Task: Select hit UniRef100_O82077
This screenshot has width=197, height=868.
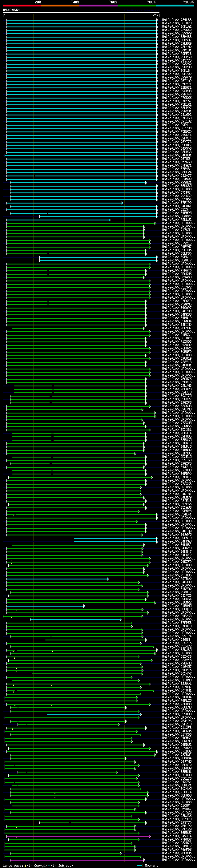Action: [177, 176]
